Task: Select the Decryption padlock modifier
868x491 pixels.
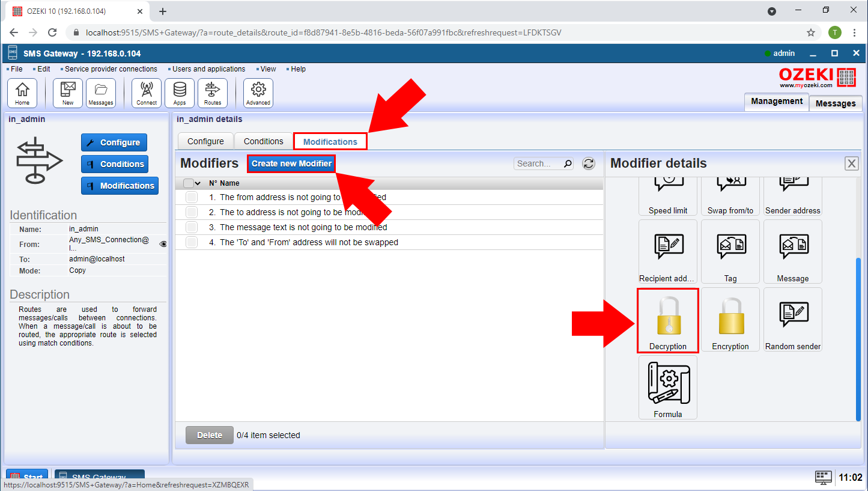Action: click(x=668, y=320)
